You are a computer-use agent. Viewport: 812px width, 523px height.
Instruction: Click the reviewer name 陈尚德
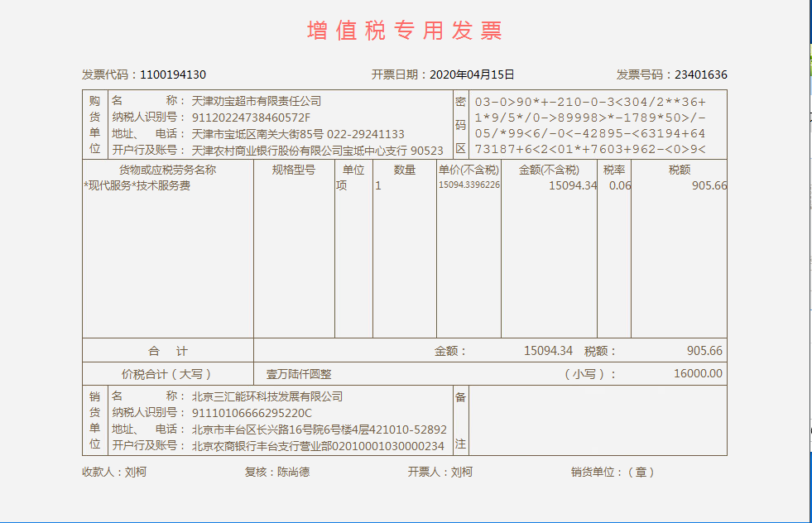point(293,473)
